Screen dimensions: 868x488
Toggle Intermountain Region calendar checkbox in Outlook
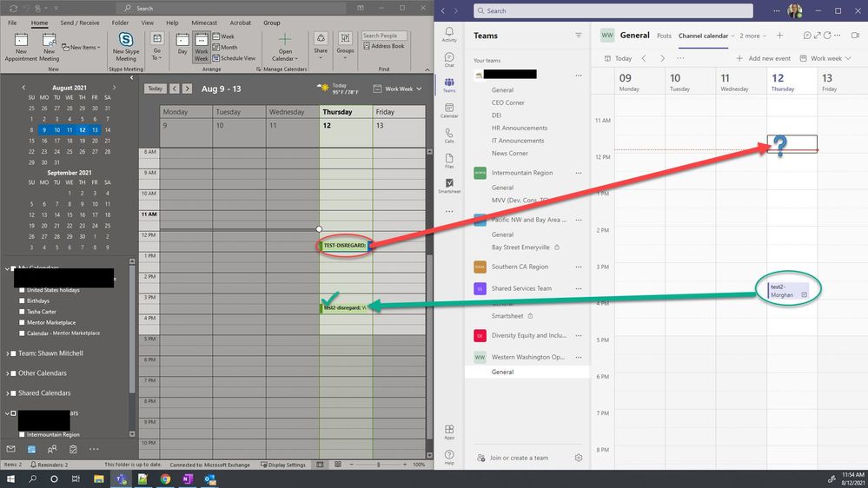coord(22,435)
